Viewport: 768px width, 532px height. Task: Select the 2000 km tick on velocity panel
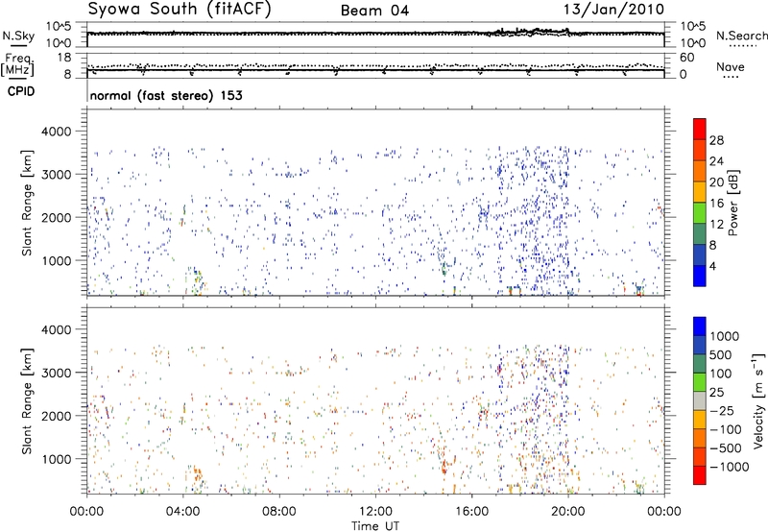pos(56,416)
